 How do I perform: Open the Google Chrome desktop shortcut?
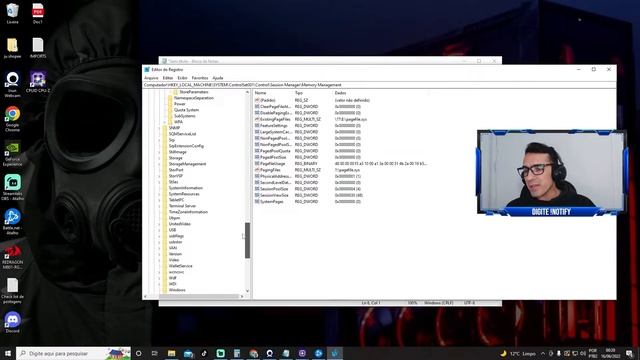click(12, 118)
